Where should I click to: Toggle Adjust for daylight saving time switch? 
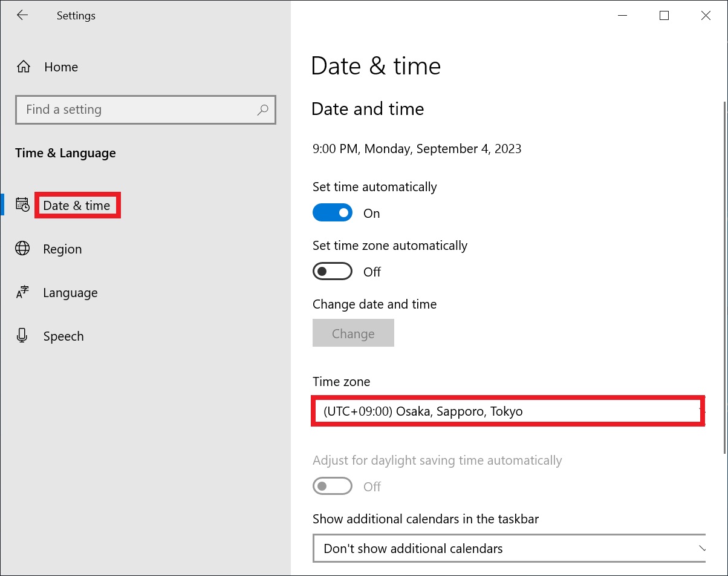pos(333,486)
